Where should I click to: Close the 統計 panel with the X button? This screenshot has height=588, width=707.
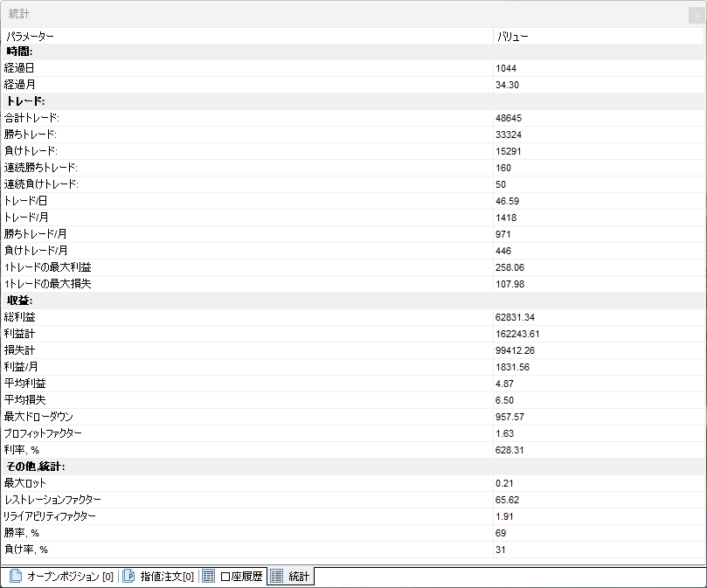pyautogui.click(x=696, y=16)
